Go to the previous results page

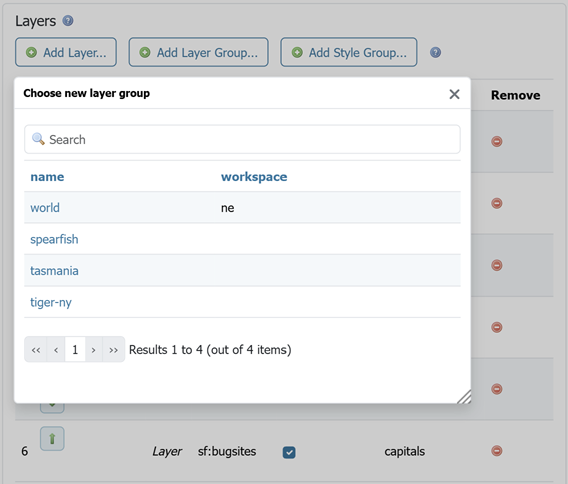click(56, 350)
